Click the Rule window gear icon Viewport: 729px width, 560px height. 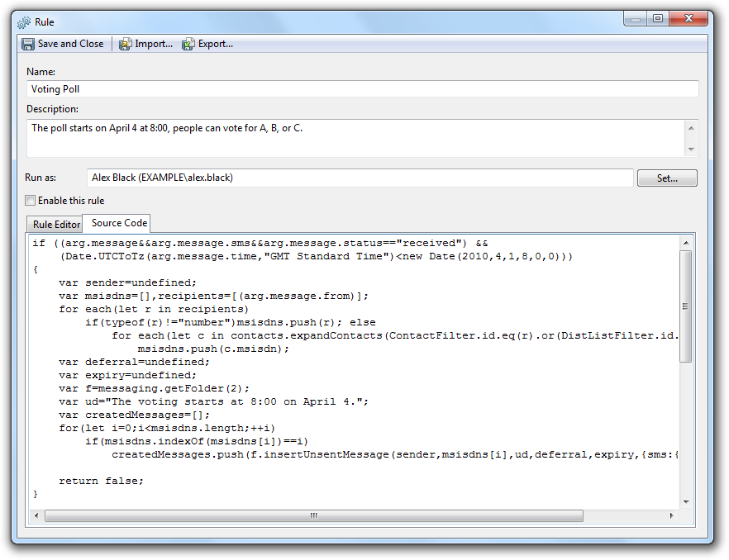[x=23, y=21]
